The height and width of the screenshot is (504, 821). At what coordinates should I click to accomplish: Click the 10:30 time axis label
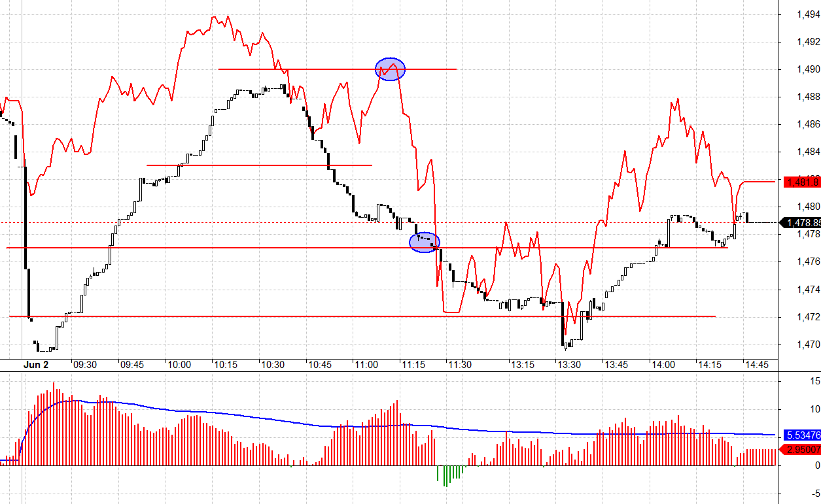(273, 365)
